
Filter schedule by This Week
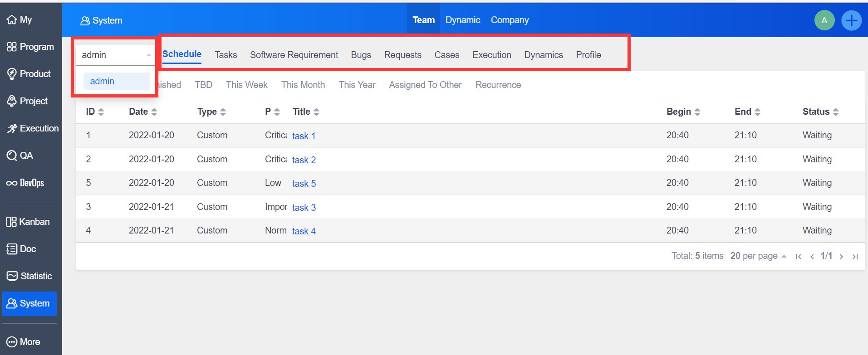pyautogui.click(x=246, y=85)
